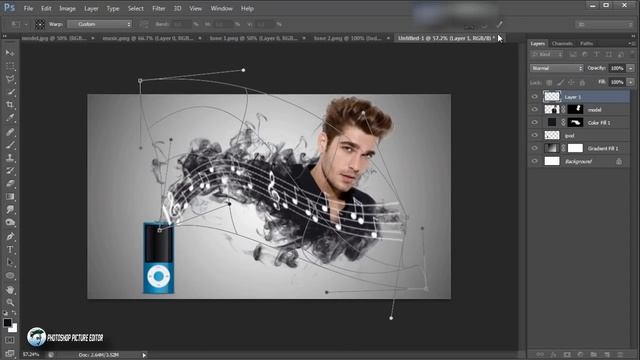Open the File menu
The image size is (640, 360).
point(28,8)
